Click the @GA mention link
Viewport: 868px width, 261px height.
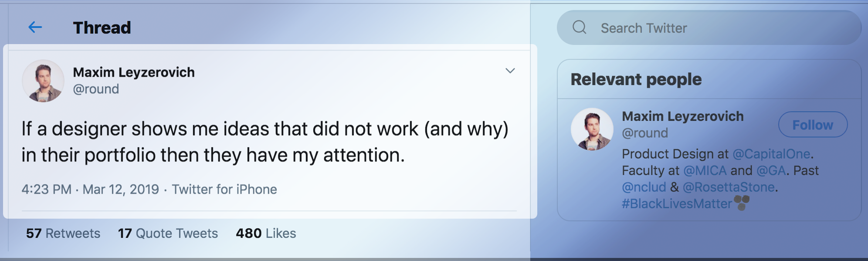(x=771, y=171)
